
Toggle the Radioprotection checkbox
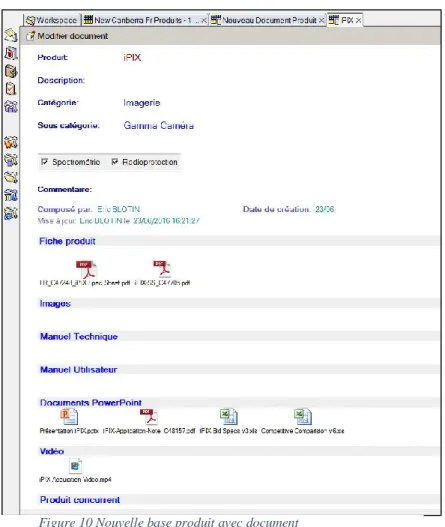(x=115, y=162)
